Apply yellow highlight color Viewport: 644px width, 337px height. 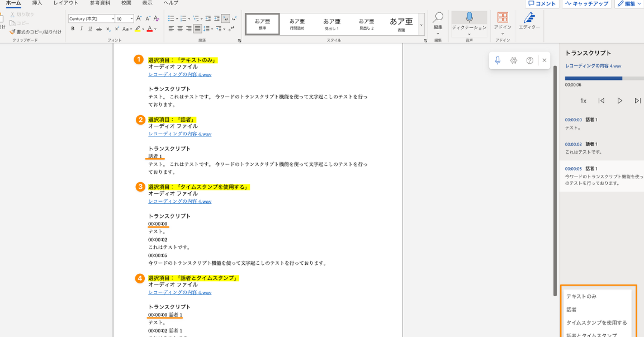[x=138, y=29]
